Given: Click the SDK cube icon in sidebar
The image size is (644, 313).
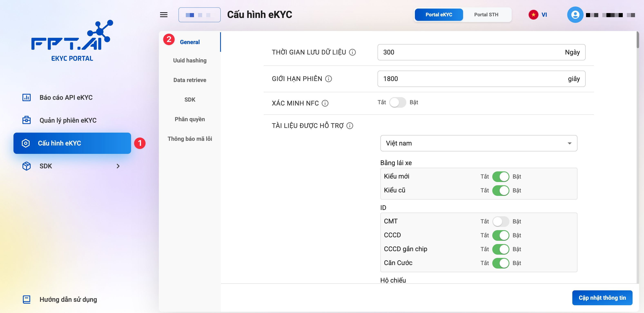Looking at the screenshot, I should pos(27,166).
